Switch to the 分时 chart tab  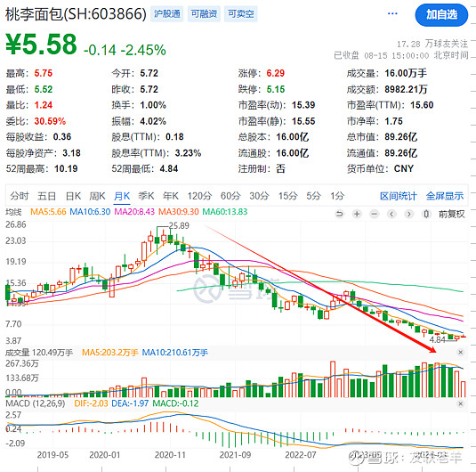coord(19,196)
